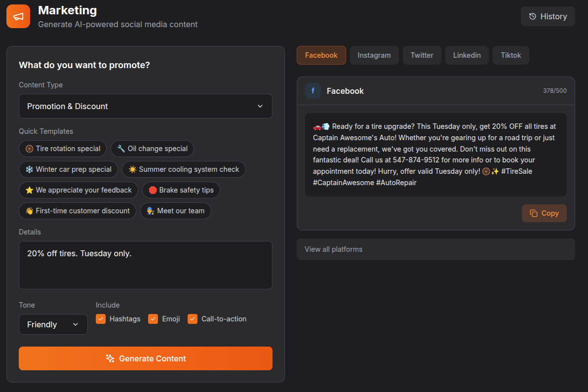Click the Generate Content button

[x=146, y=358]
